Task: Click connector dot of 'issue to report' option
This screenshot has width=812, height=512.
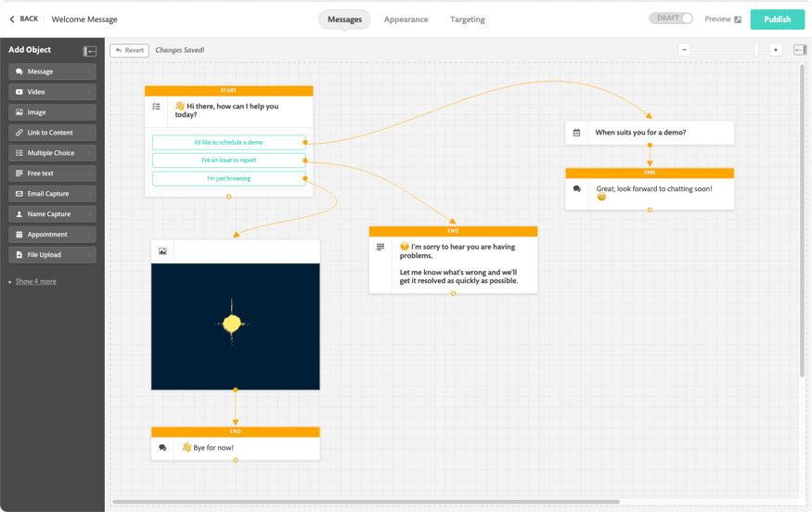Action: click(x=305, y=160)
